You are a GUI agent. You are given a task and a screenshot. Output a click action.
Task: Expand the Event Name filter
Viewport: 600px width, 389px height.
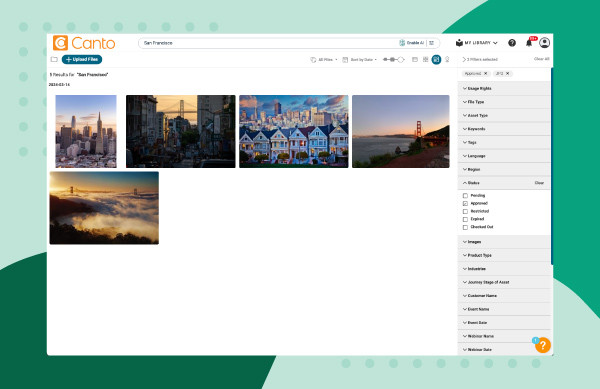pyautogui.click(x=504, y=309)
